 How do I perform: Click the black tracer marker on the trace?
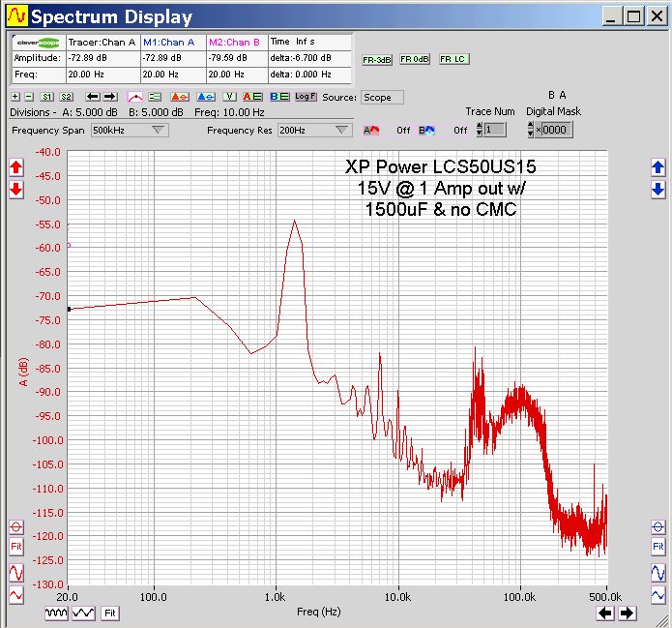point(69,310)
